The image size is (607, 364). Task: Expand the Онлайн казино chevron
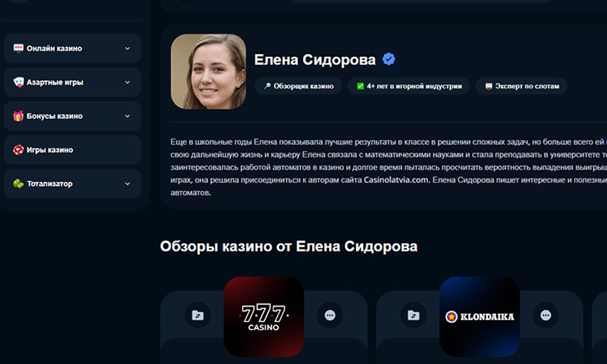[x=127, y=49]
